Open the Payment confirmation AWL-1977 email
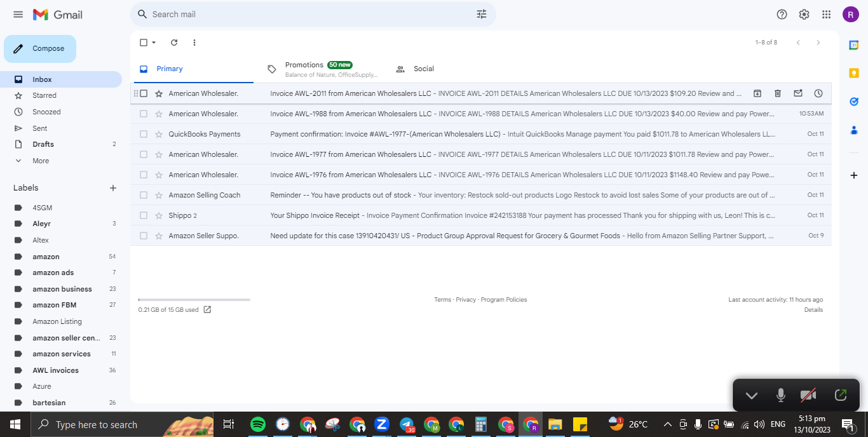This screenshot has height=437, width=868. click(x=481, y=134)
